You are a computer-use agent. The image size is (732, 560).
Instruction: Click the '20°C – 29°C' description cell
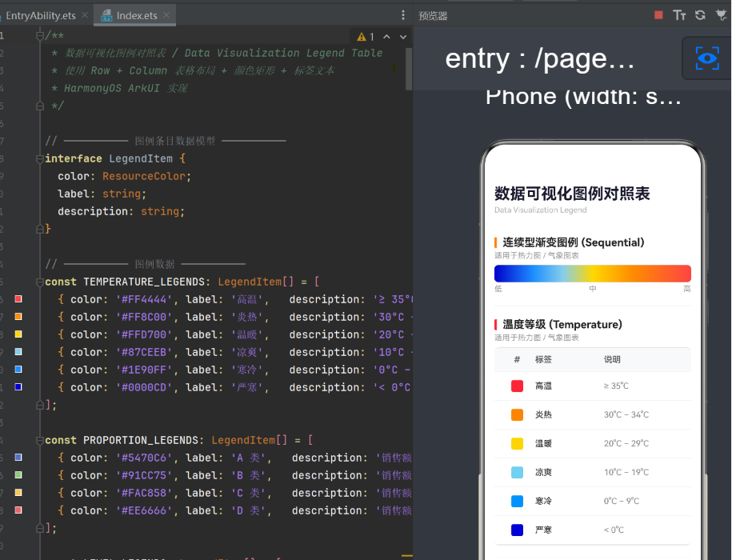tap(626, 443)
